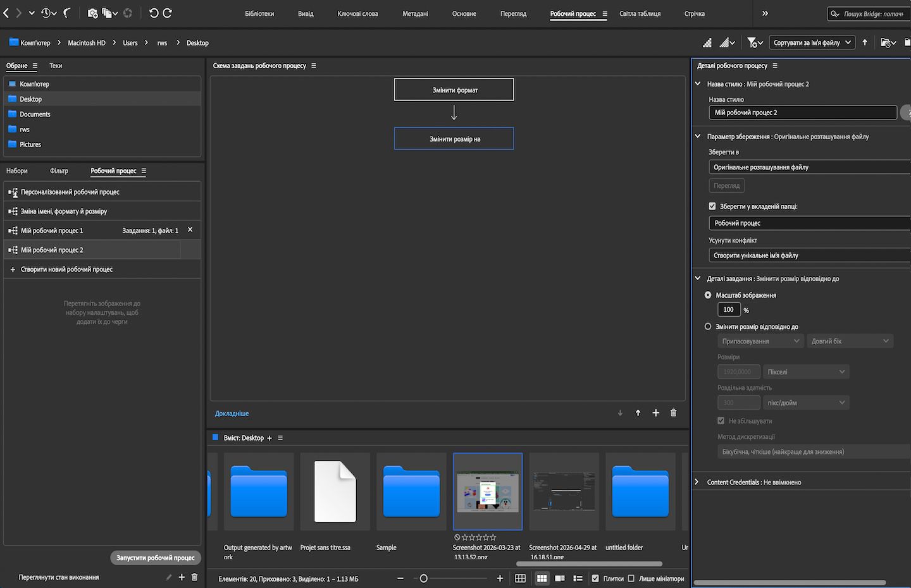The height and width of the screenshot is (588, 911).
Task: Open content panel menu icon beside Desktop
Action: (x=280, y=438)
